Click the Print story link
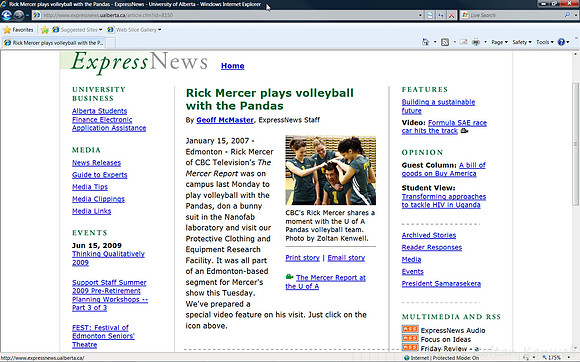The height and width of the screenshot is (362, 580). [303, 258]
